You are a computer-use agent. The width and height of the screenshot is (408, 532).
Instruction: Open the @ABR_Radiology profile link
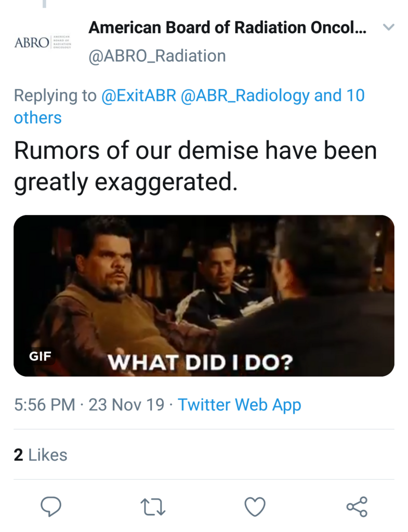245,96
